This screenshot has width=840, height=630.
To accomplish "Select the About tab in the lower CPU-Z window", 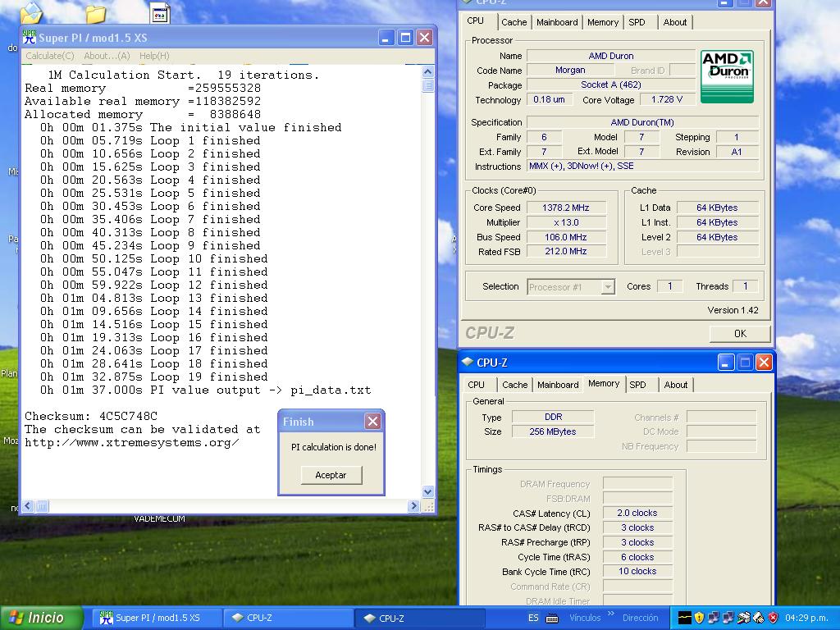I will click(676, 385).
